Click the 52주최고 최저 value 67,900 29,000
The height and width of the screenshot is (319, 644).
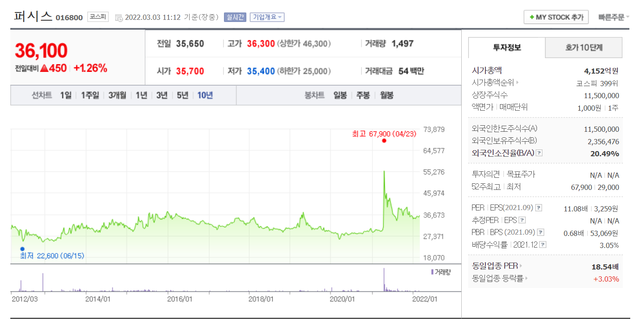pos(595,187)
